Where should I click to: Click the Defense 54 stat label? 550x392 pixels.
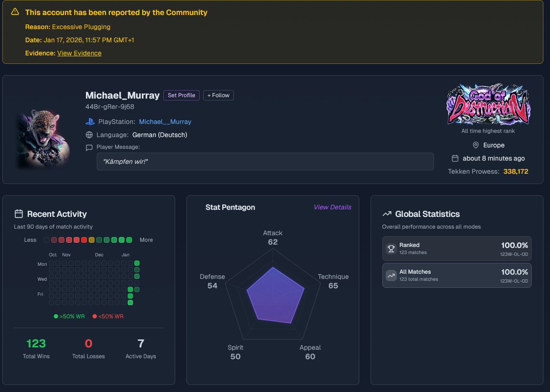[x=212, y=281]
